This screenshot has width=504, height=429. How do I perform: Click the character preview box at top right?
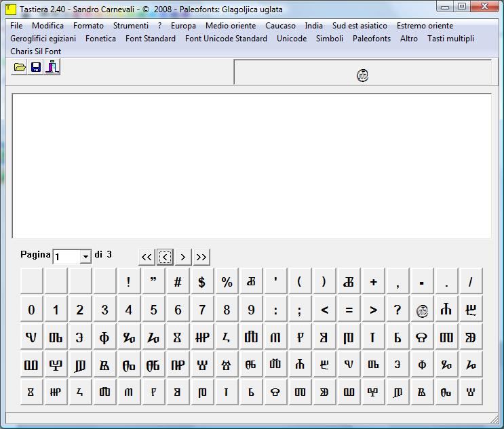(363, 73)
